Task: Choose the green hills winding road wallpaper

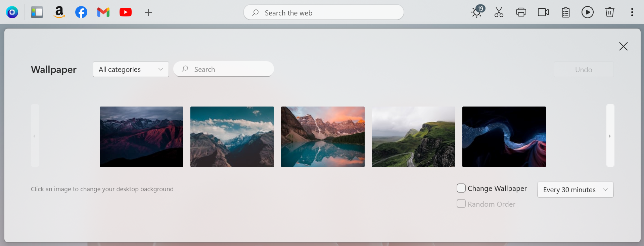Action: [x=413, y=137]
